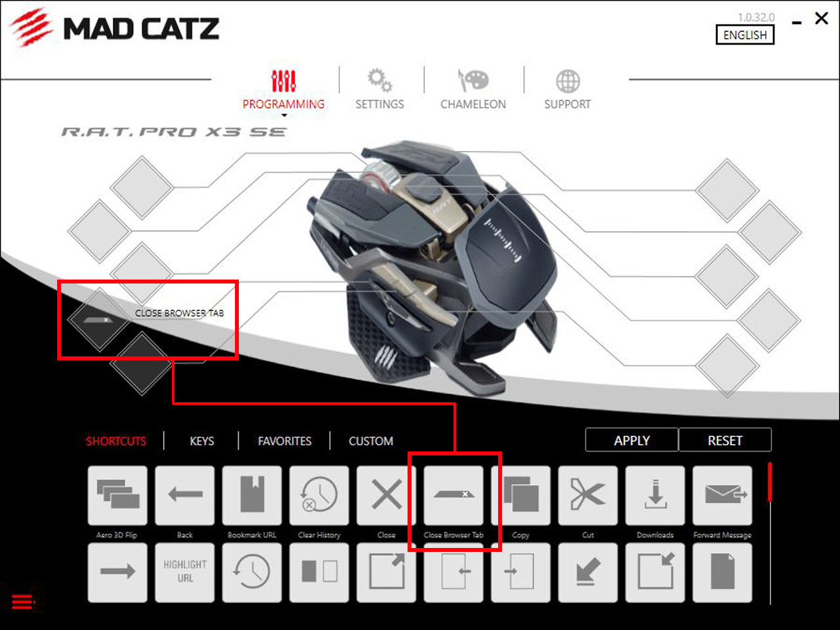The image size is (840, 630).
Task: Select the Downloads shortcut icon
Action: 655,495
